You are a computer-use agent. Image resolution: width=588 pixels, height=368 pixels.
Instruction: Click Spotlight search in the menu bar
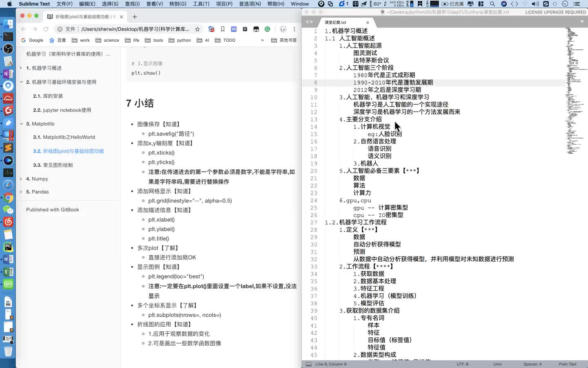[x=492, y=4]
